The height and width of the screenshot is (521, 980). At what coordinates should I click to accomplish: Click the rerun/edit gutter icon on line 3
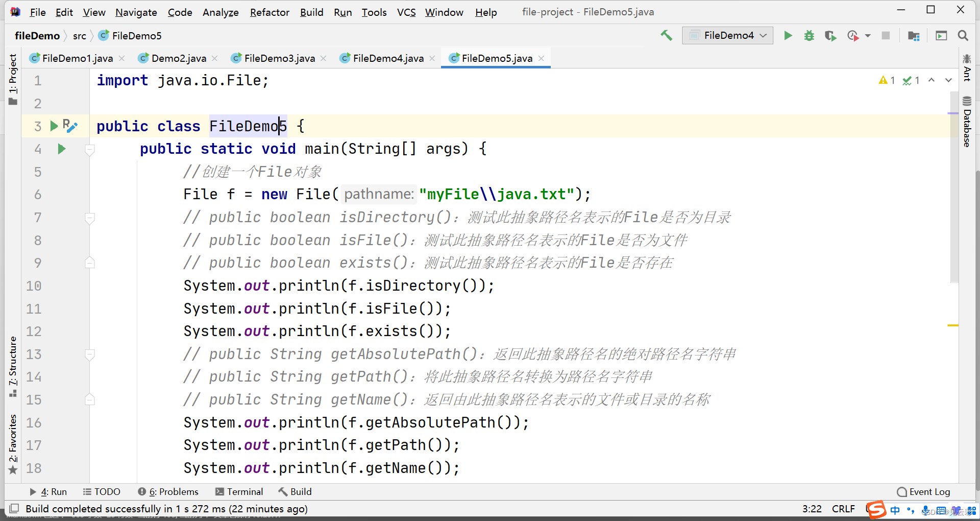click(70, 126)
